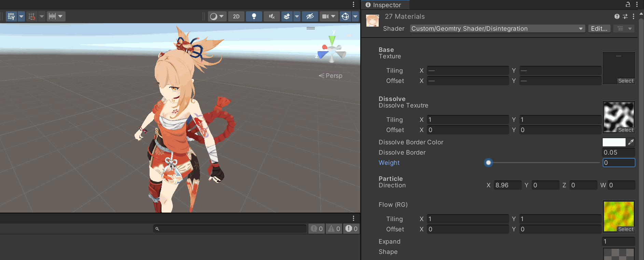The width and height of the screenshot is (644, 260).
Task: Open the Dissolve Border Color swatch
Action: click(x=614, y=142)
